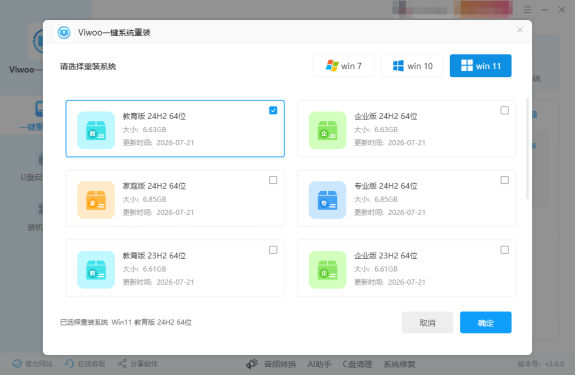Image resolution: width=576 pixels, height=376 pixels.
Task: Click the Windows 10 logo icon
Action: [x=398, y=66]
